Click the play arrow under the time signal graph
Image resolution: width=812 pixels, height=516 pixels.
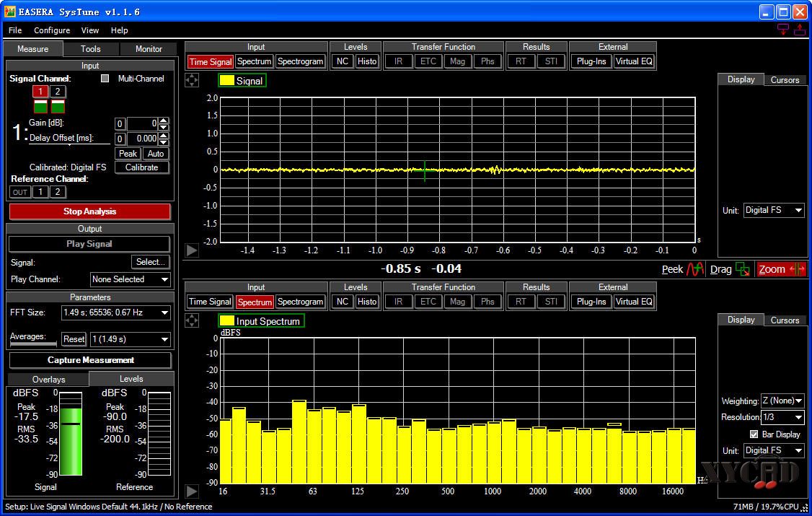[192, 250]
